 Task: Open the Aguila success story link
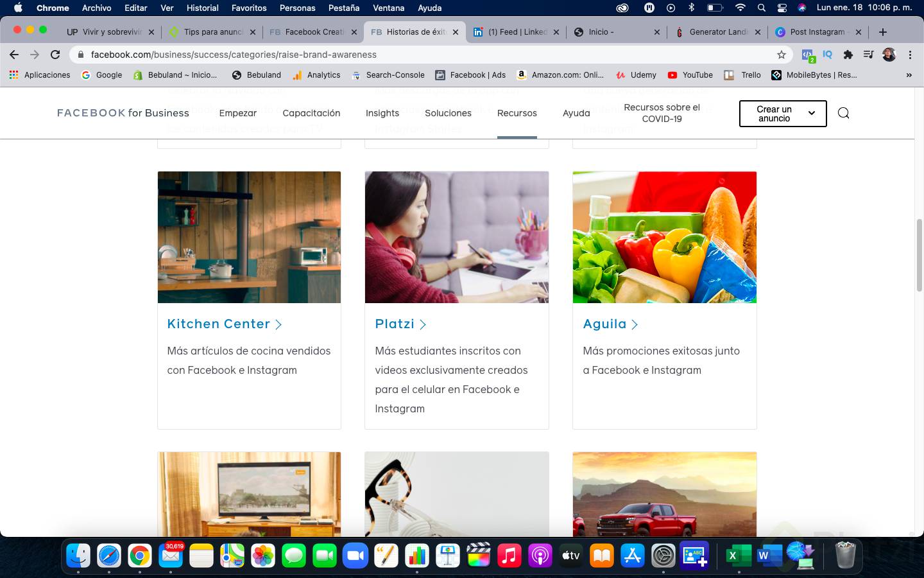tap(604, 324)
